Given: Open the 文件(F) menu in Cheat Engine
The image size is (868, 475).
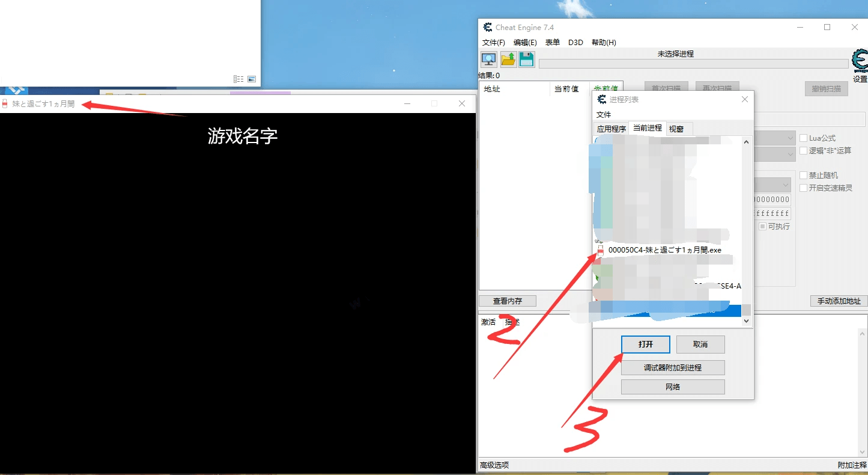Looking at the screenshot, I should click(x=494, y=43).
